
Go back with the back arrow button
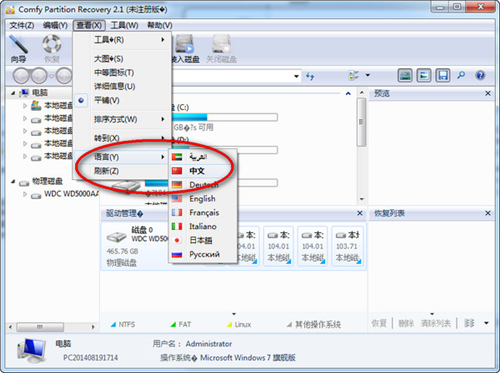(21, 76)
